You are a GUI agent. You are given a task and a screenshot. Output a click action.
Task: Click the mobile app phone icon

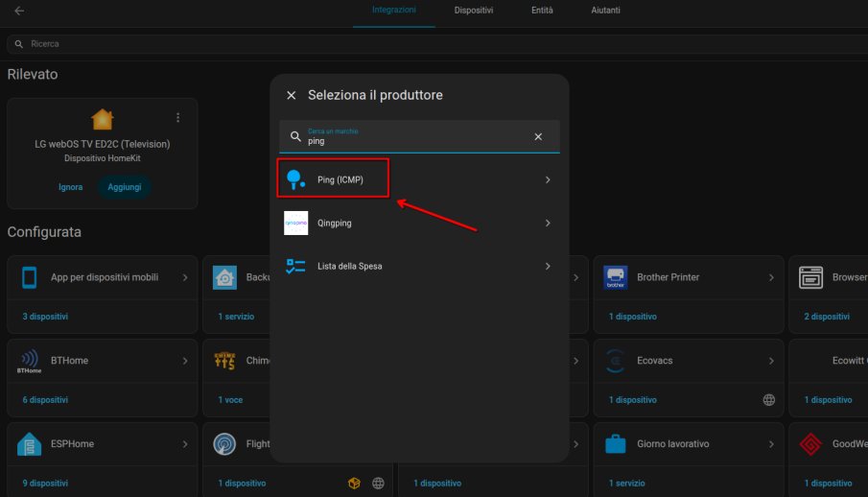pos(30,277)
